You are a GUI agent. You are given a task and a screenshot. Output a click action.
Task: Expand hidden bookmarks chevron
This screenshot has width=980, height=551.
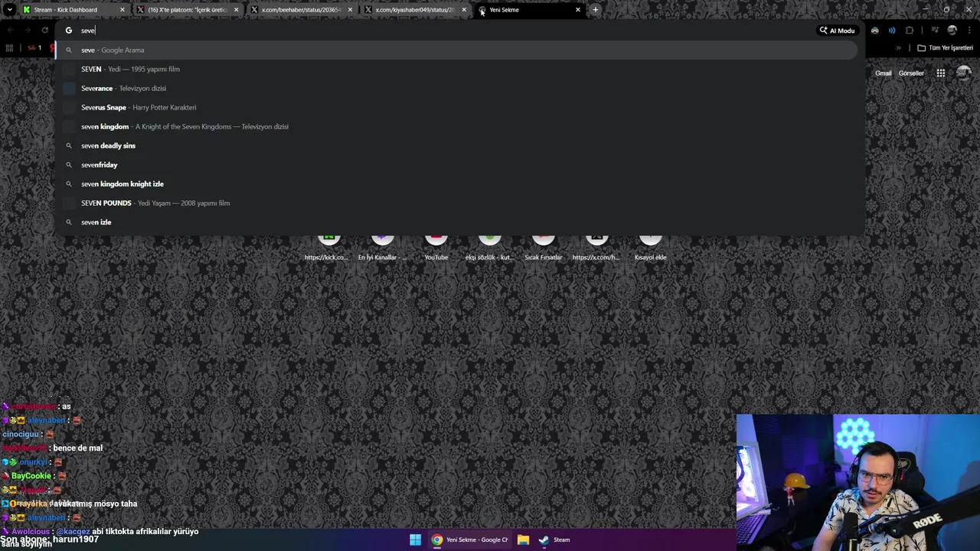point(899,48)
